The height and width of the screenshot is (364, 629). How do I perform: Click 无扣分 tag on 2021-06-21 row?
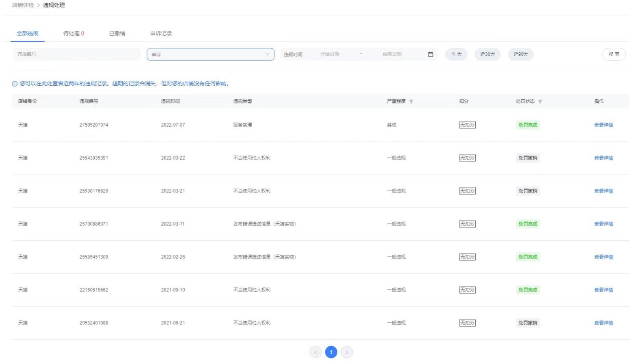pyautogui.click(x=467, y=323)
